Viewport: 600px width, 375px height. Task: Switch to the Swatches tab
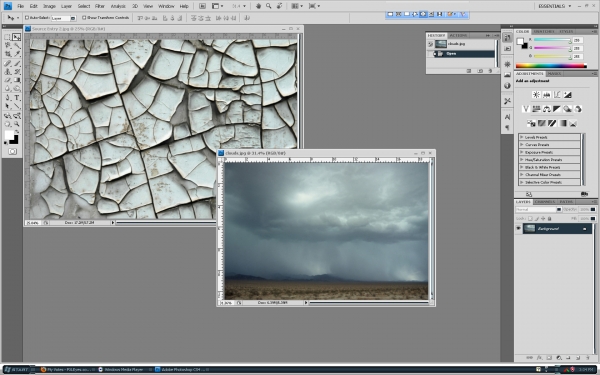coord(544,31)
